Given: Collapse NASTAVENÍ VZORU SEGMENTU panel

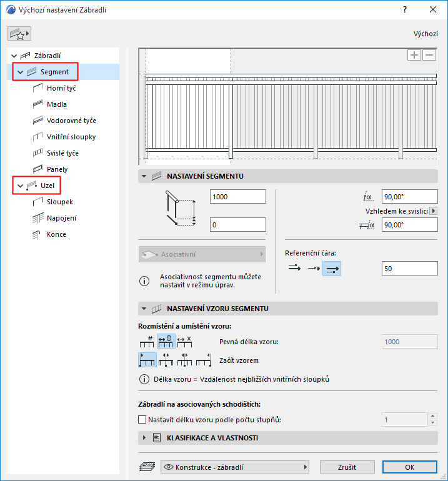Looking at the screenshot, I should tap(144, 309).
